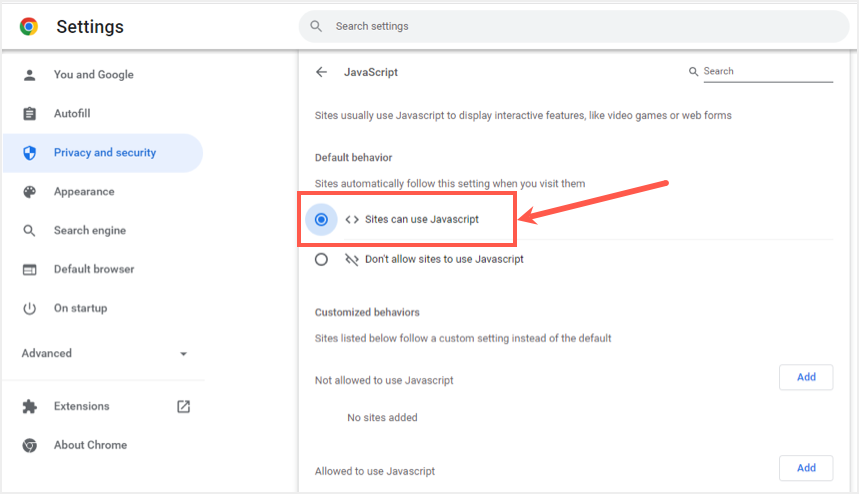Image resolution: width=859 pixels, height=494 pixels.
Task: Click the Privacy and security shield icon
Action: tap(30, 153)
